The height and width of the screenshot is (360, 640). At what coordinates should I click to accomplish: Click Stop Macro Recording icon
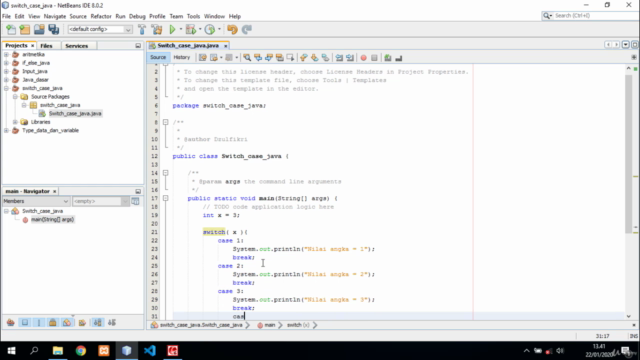pos(374,58)
